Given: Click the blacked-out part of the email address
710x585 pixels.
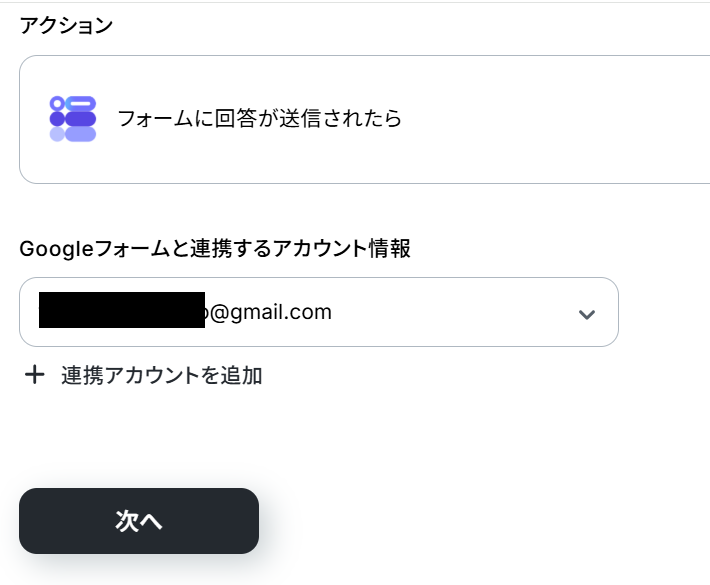Looking at the screenshot, I should coord(122,310).
